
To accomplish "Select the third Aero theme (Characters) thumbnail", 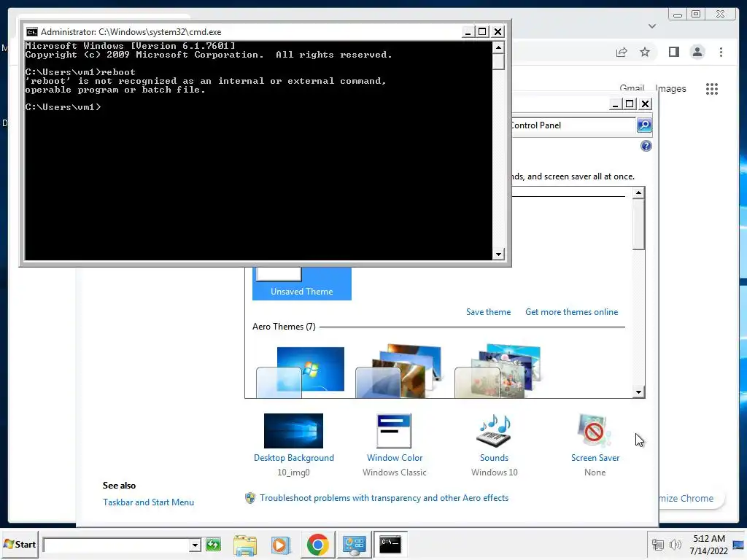I will click(498, 371).
